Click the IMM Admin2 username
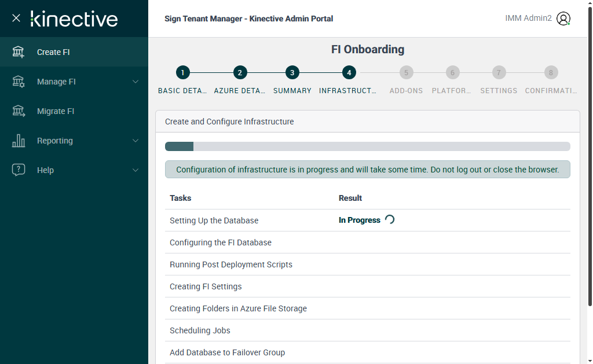This screenshot has height=364, width=593. (528, 18)
